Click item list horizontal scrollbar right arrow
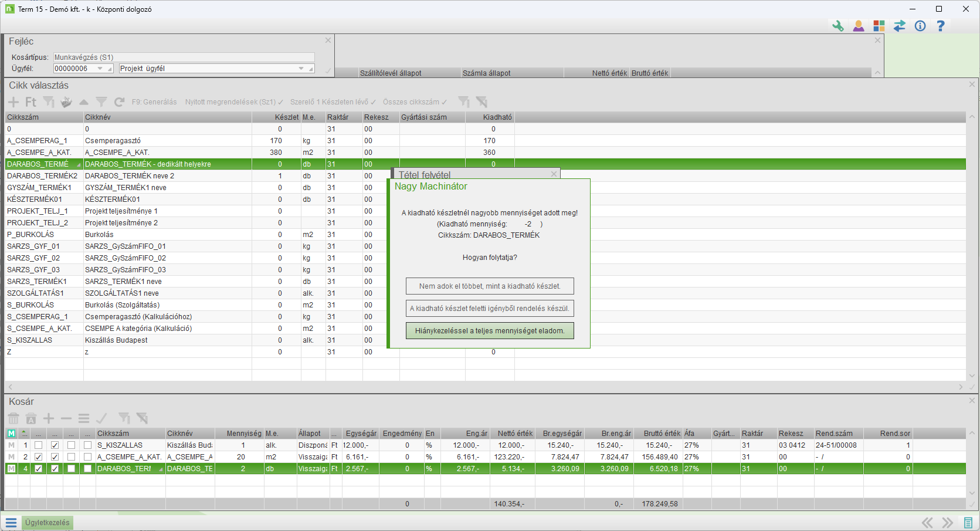 [x=961, y=387]
